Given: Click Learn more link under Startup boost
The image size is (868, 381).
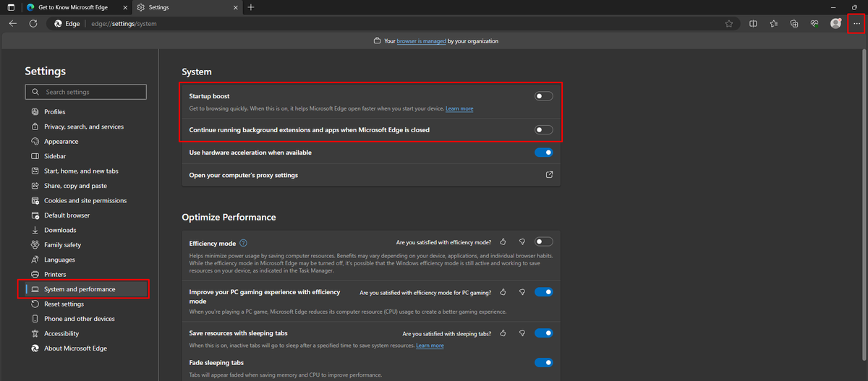Looking at the screenshot, I should click(x=459, y=108).
